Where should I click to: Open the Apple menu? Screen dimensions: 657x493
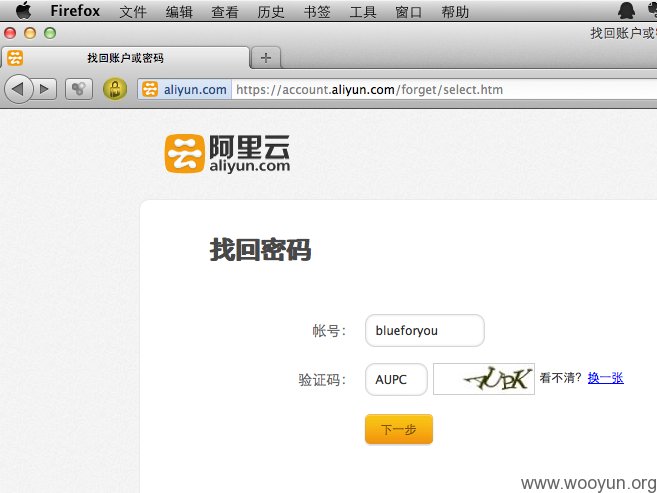click(23, 10)
